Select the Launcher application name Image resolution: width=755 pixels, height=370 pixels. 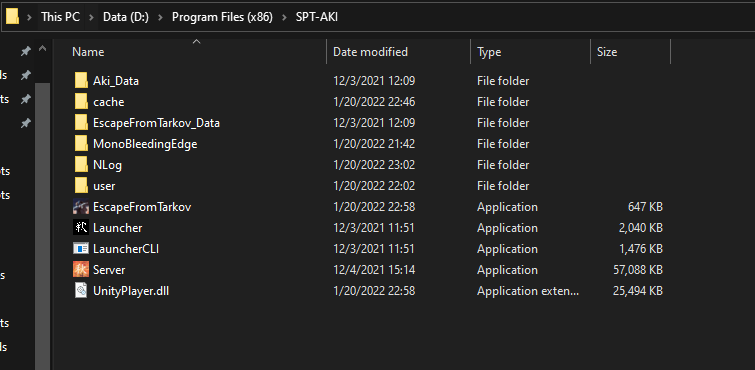pyautogui.click(x=117, y=228)
